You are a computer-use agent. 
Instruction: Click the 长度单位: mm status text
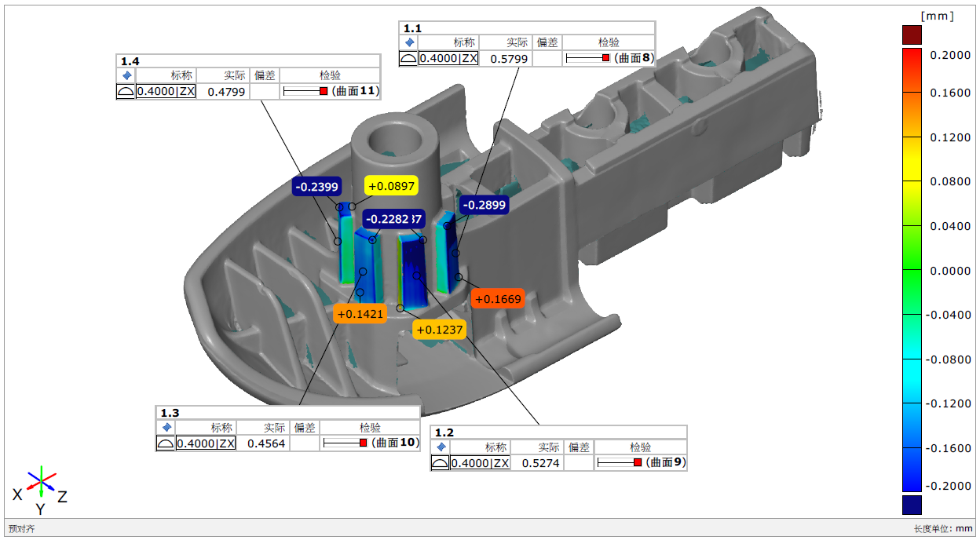click(x=943, y=529)
